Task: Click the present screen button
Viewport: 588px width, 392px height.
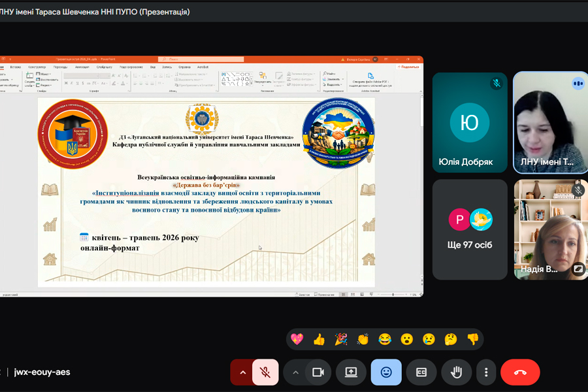Action: (351, 372)
